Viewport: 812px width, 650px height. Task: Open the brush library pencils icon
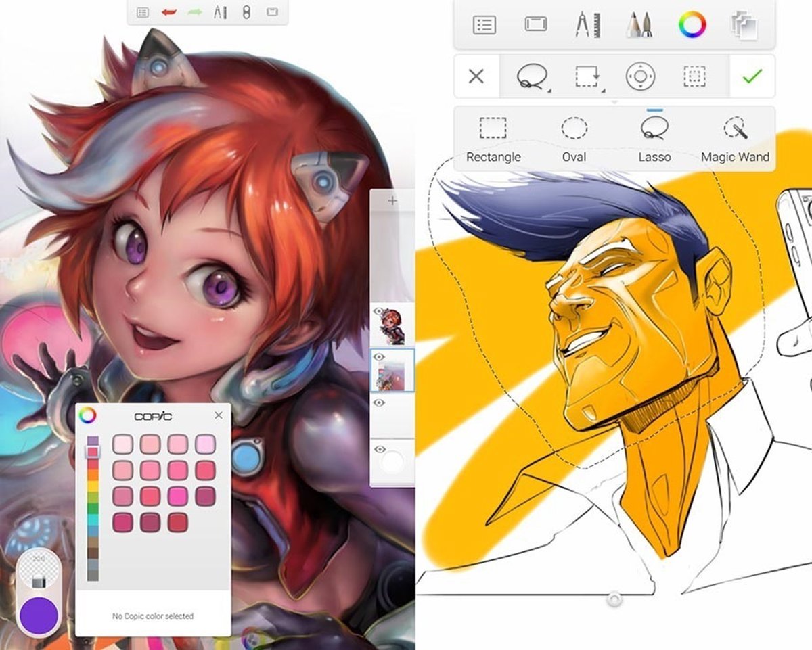tap(639, 25)
